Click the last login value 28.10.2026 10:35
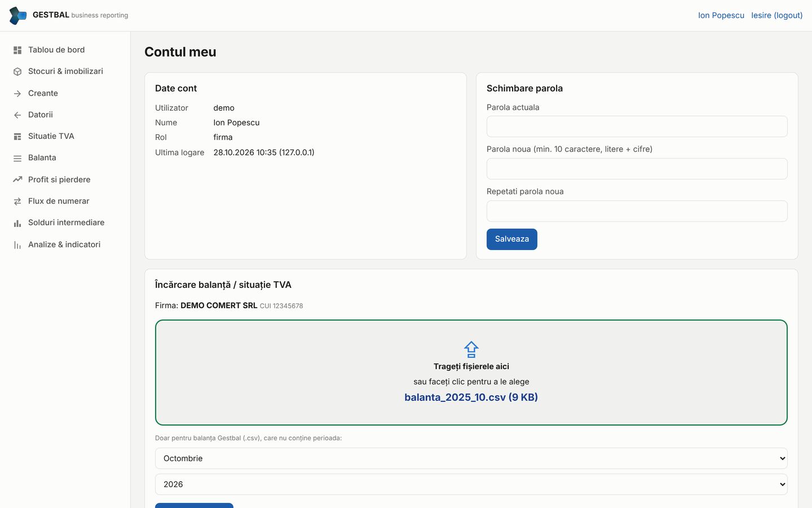Image resolution: width=812 pixels, height=508 pixels. (264, 152)
